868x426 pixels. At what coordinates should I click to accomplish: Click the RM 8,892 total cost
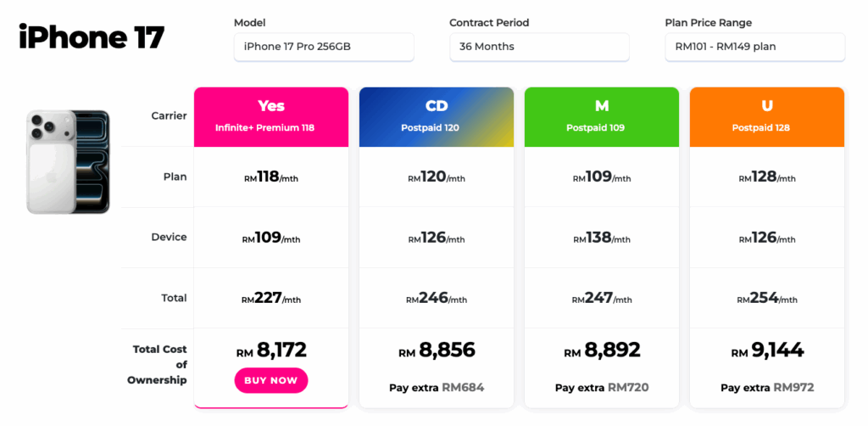pyautogui.click(x=602, y=350)
